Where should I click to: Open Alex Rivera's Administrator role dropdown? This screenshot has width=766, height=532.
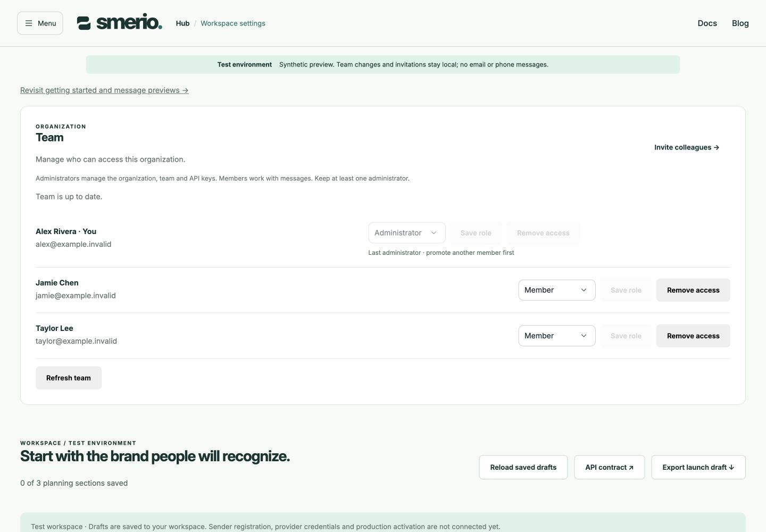tap(407, 233)
